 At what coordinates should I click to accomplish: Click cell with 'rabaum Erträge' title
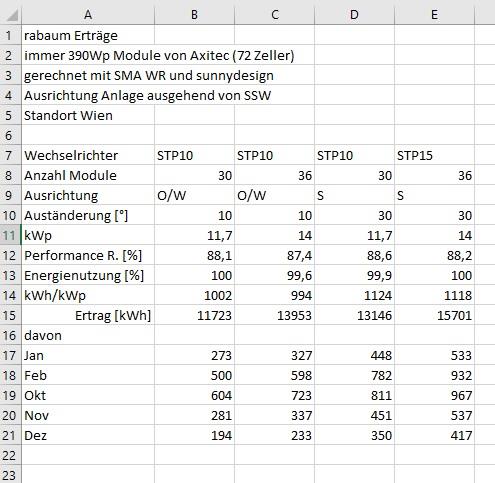coord(88,35)
